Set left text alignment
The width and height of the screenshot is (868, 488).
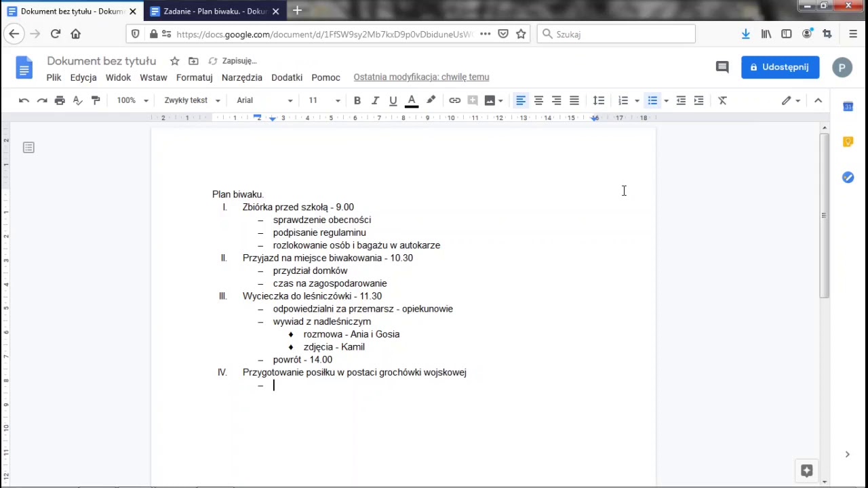(x=521, y=100)
